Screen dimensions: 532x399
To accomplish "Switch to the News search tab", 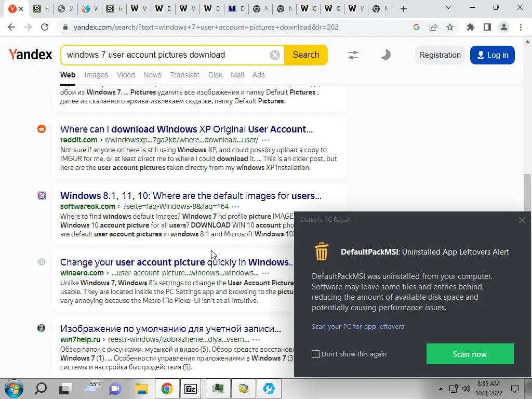I will coord(152,75).
